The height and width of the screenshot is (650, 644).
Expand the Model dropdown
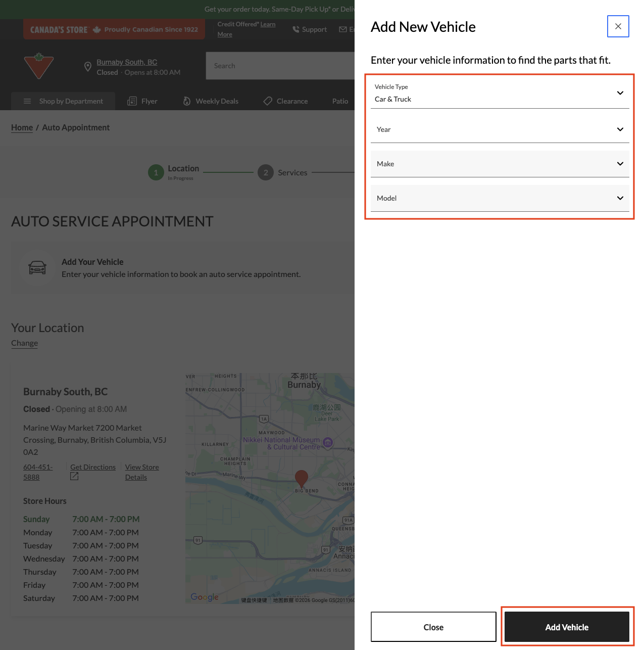pos(500,198)
